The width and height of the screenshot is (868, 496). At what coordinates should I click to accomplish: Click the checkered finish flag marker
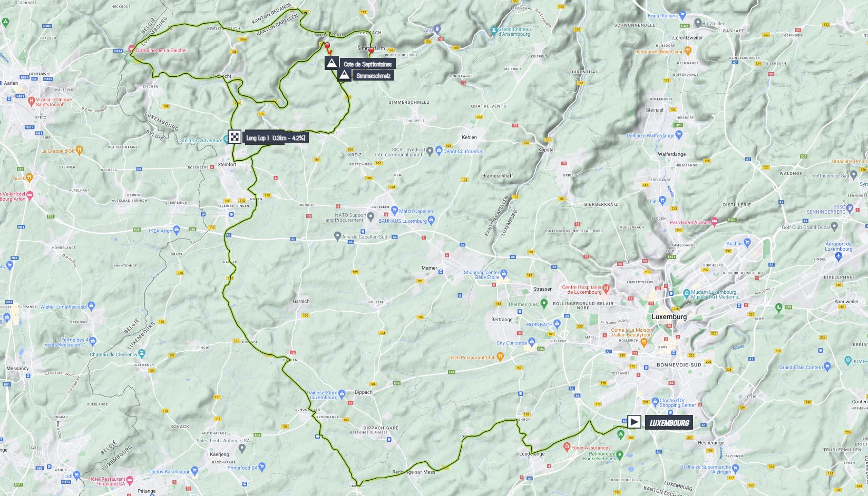[235, 137]
